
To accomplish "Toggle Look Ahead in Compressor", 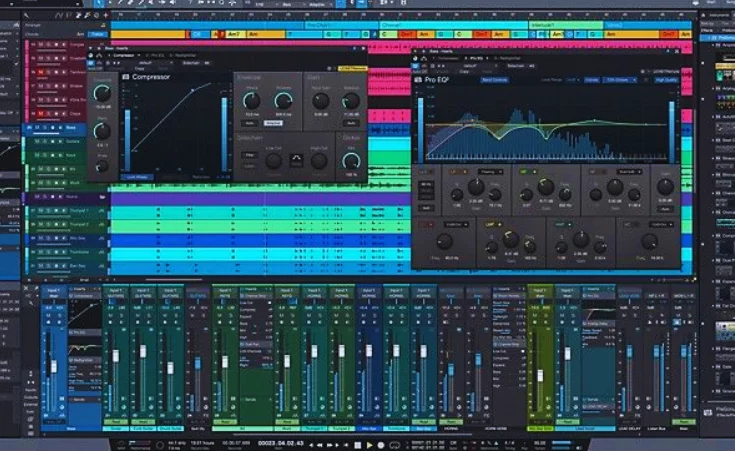I will 137,178.
